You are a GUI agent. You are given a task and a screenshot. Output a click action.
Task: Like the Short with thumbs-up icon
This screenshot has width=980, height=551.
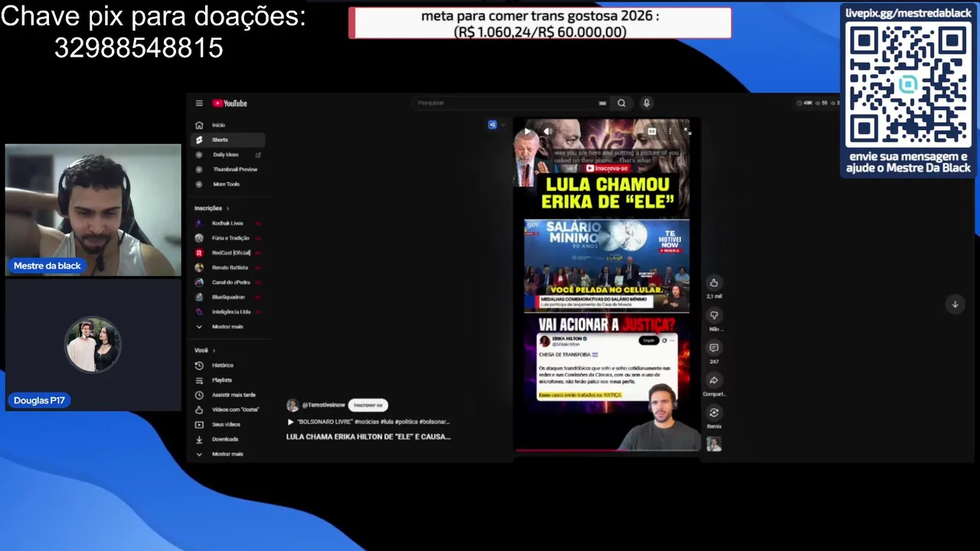(714, 283)
